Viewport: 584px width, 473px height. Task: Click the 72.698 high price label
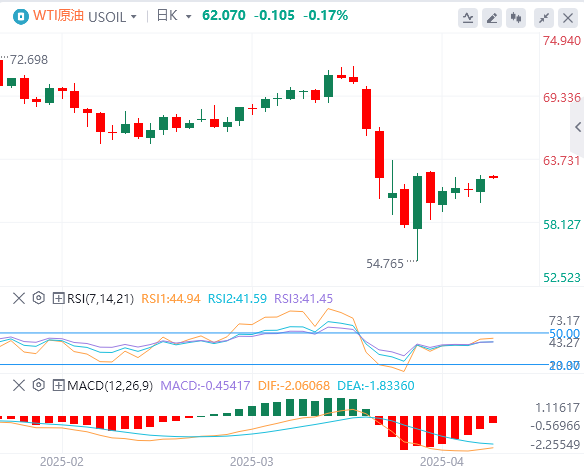click(x=29, y=60)
